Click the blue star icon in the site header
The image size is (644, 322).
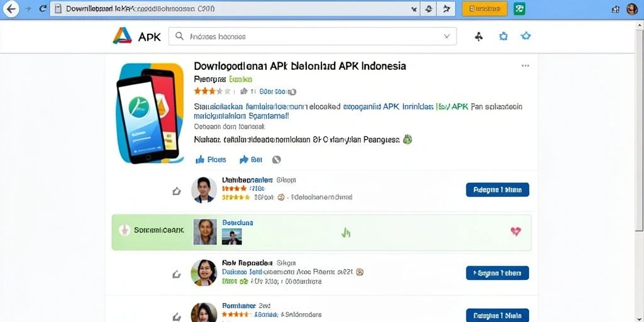(526, 36)
